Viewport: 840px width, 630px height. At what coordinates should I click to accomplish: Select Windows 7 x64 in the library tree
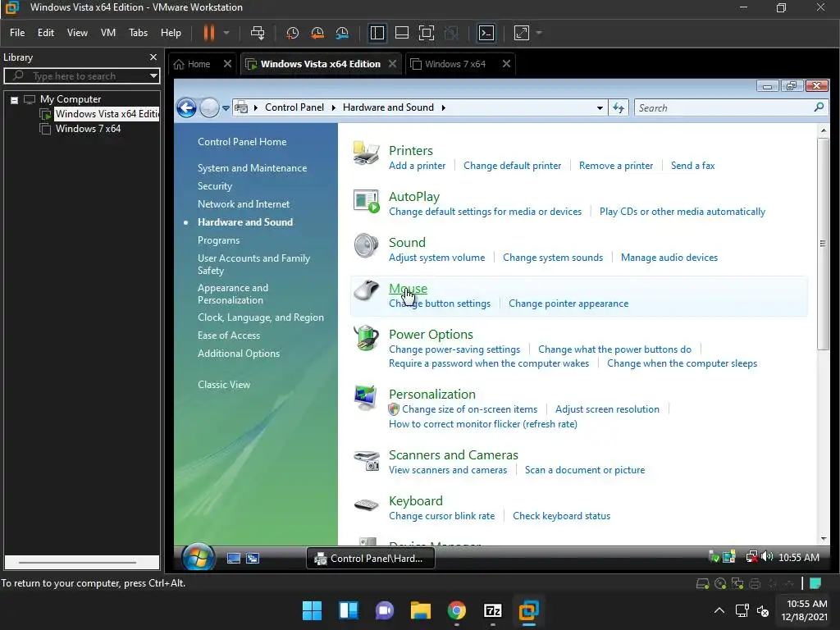coord(88,129)
